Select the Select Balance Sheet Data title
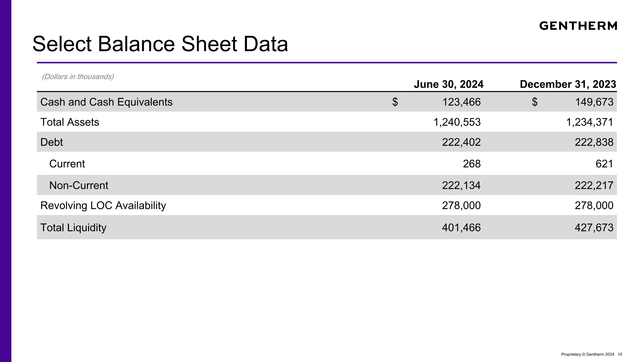Image resolution: width=644 pixels, height=362 pixels. pyautogui.click(x=160, y=44)
